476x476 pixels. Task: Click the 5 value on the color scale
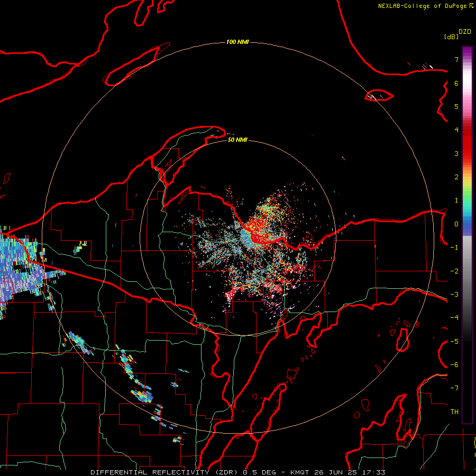(456, 106)
